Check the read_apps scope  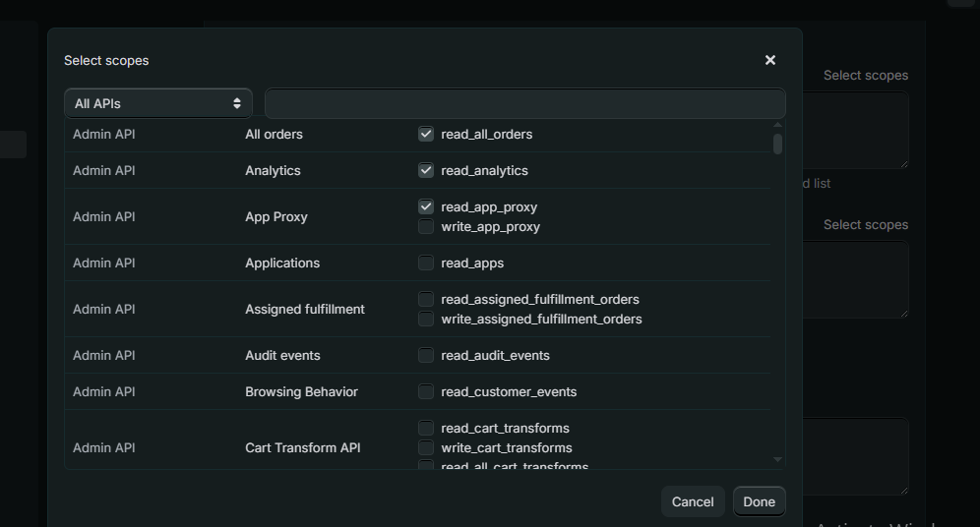point(426,263)
